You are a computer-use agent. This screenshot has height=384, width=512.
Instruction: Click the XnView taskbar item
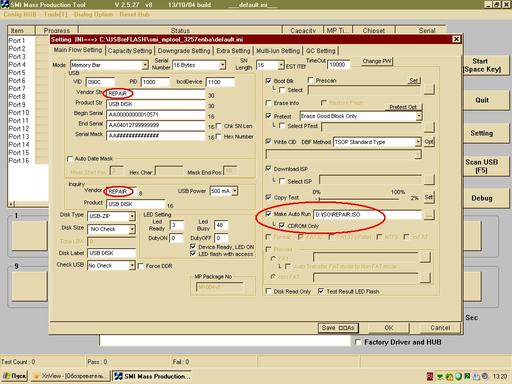pyautogui.click(x=71, y=376)
